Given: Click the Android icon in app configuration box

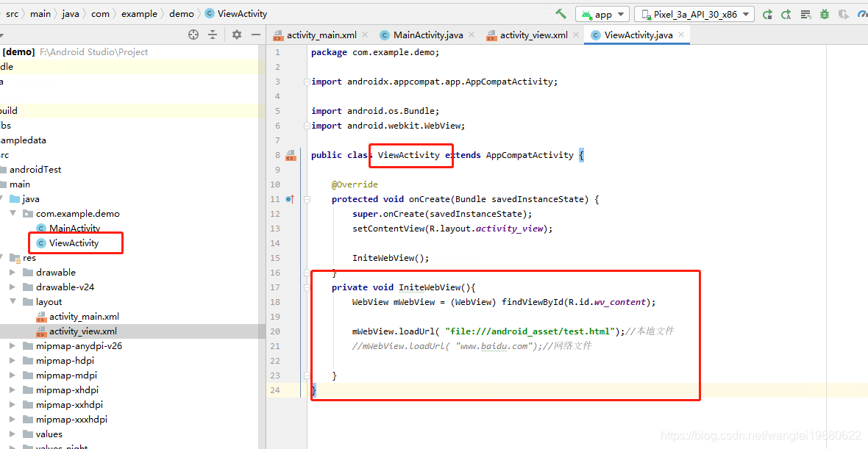Looking at the screenshot, I should click(586, 15).
